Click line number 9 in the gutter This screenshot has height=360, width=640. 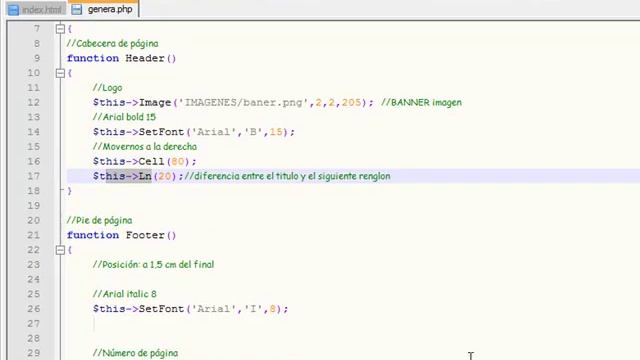pos(37,58)
